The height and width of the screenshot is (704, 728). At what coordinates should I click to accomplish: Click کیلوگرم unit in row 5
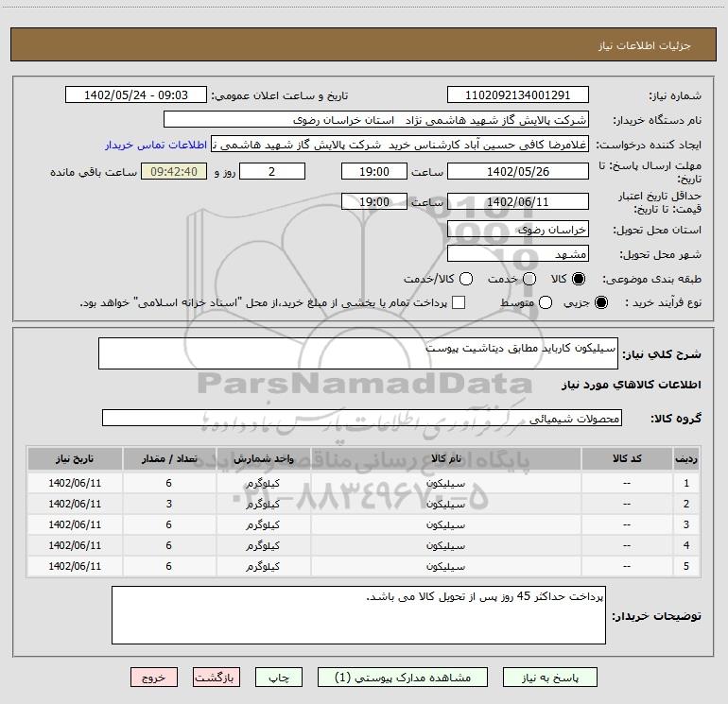[x=263, y=567]
